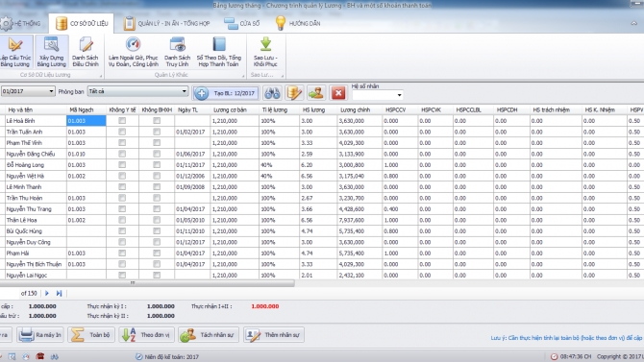Collapse the ribbon with the chevron
Image resolution: width=644 pixels, height=362 pixels.
coord(634,23)
